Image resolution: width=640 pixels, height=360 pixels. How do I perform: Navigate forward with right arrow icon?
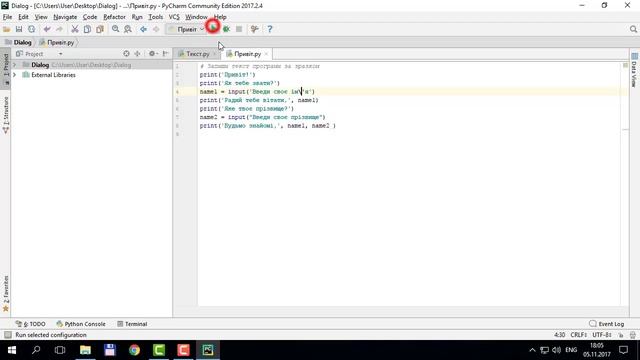pos(156,29)
